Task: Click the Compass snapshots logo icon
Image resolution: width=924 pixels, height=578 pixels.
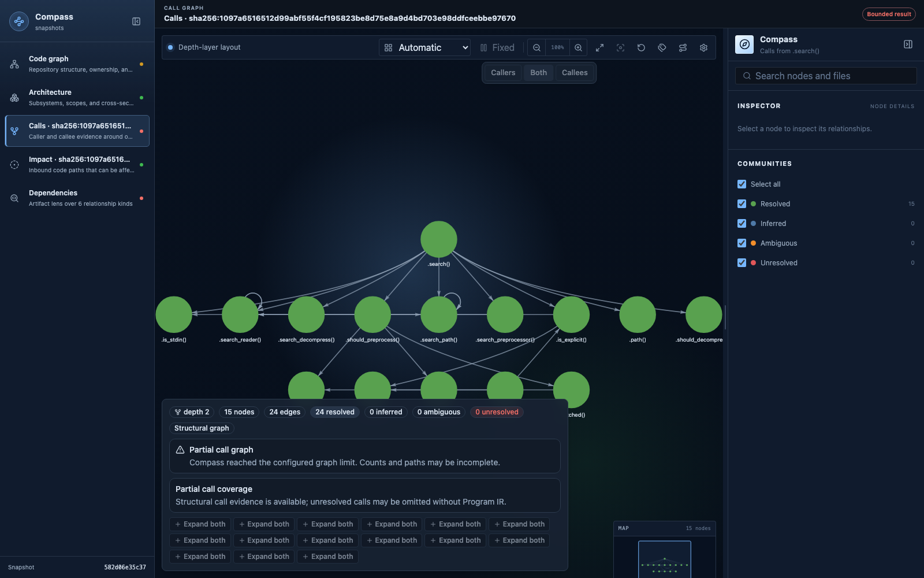Action: (x=19, y=21)
